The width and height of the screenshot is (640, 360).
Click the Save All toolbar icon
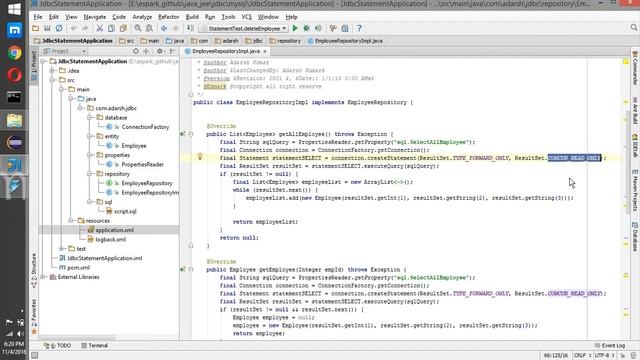point(47,28)
